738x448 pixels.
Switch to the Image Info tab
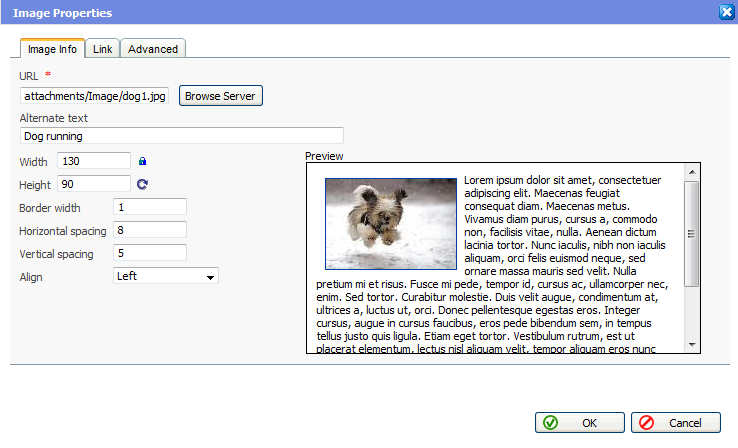click(x=52, y=49)
